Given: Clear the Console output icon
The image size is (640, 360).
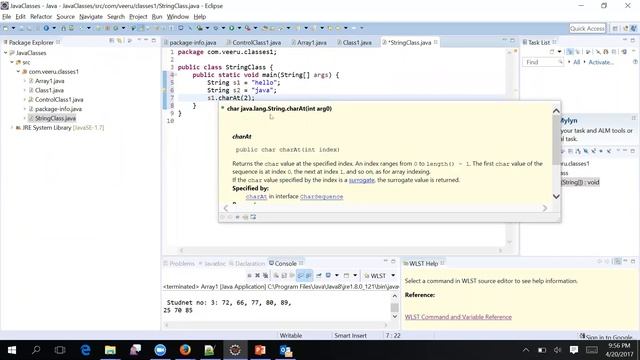Looking at the screenshot, I should pyautogui.click(x=276, y=276).
